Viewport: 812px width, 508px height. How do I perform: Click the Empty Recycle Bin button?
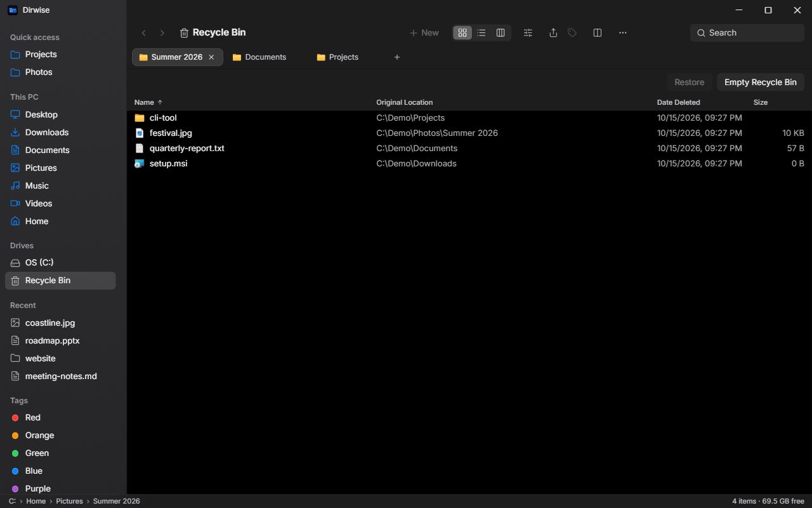pos(761,82)
